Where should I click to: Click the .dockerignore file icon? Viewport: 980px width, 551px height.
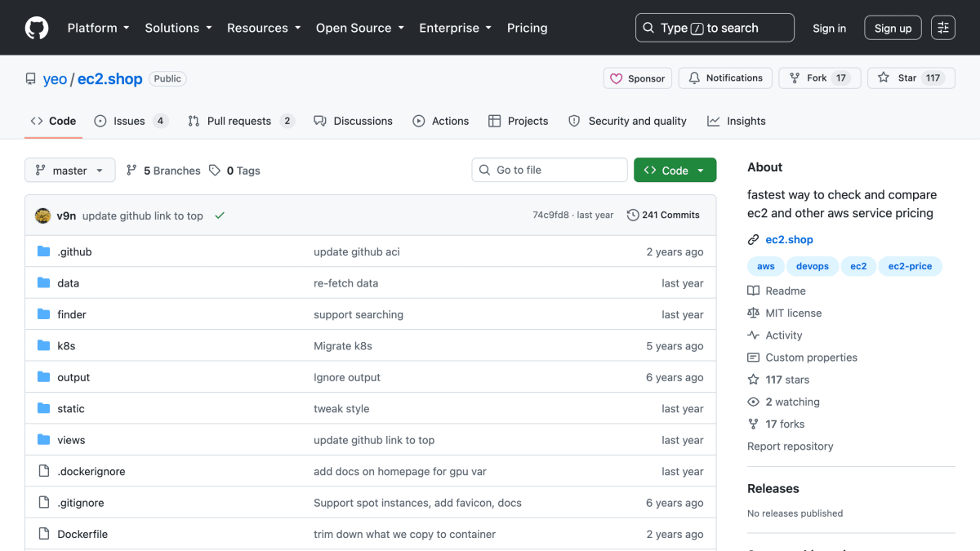click(44, 471)
